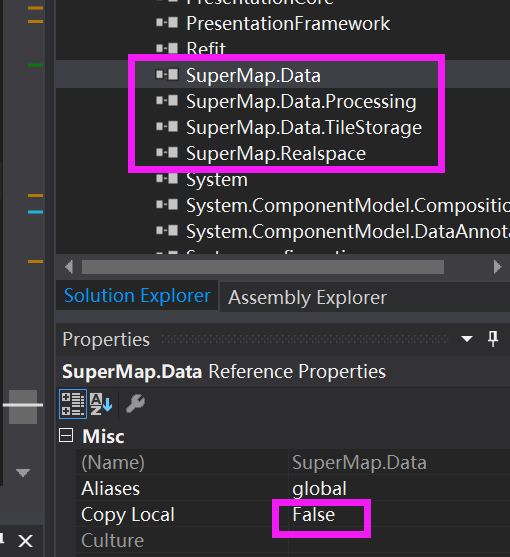Screen dimensions: 510x557
Task: Select the SuperMap.Data.Processing reference
Action: click(301, 102)
